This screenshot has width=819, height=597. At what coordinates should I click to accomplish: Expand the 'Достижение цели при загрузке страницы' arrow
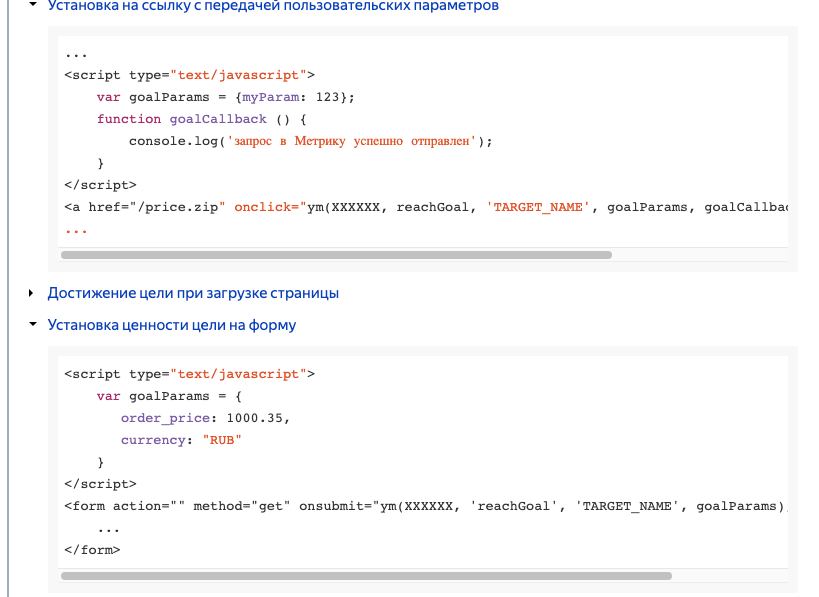(x=31, y=294)
